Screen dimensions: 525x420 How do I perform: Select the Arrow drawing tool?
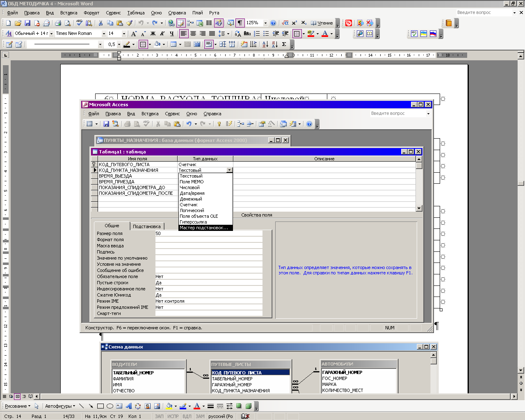[91, 406]
